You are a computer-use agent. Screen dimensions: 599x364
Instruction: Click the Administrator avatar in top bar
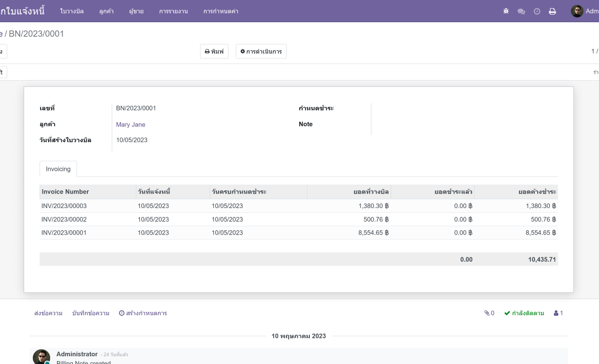(x=577, y=11)
